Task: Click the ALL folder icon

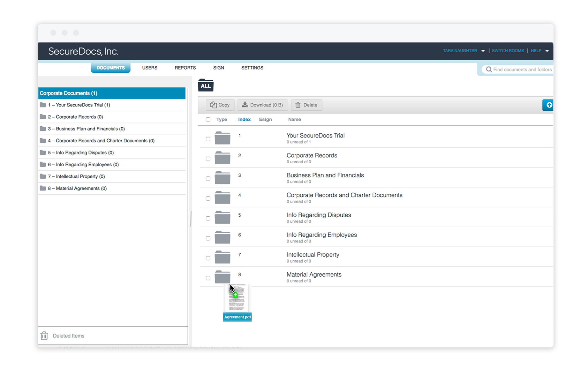Action: pos(206,86)
